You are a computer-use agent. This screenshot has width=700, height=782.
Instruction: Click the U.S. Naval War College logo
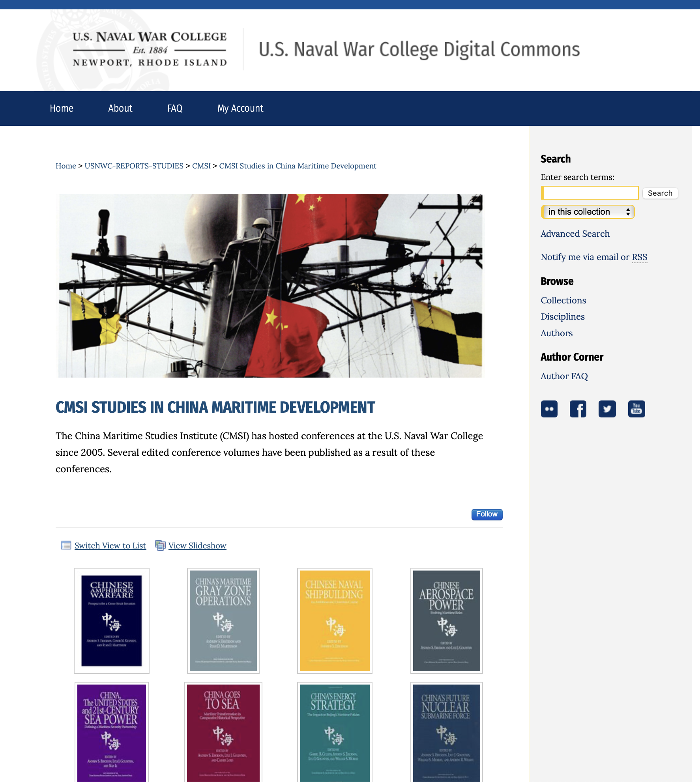[150, 49]
